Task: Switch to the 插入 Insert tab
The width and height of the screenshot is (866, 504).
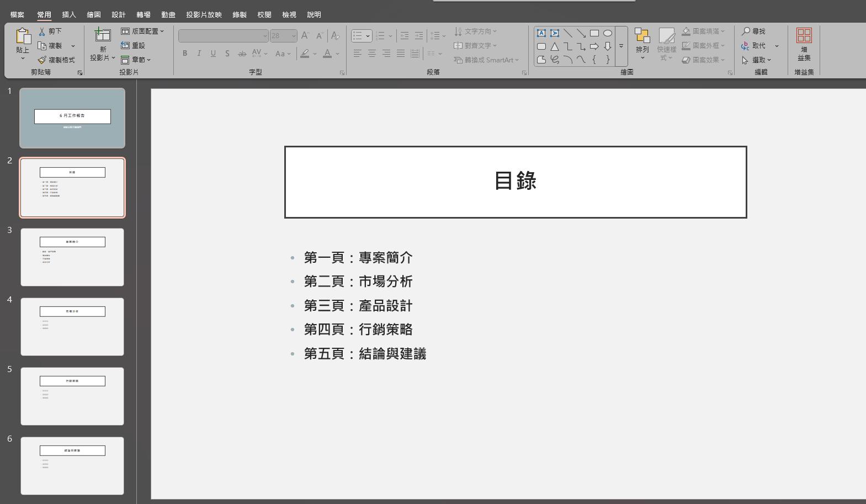Action: pyautogui.click(x=69, y=15)
